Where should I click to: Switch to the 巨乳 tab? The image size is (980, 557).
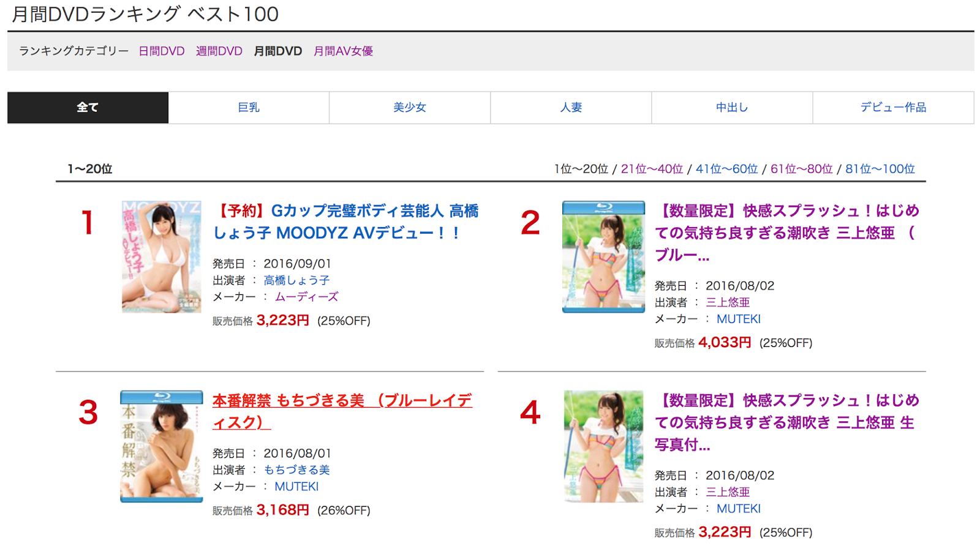point(249,108)
